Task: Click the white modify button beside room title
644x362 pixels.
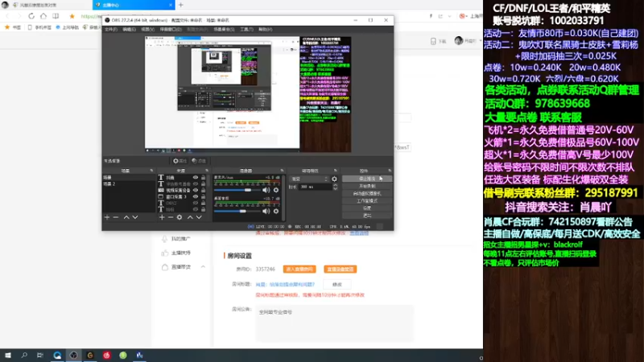Action: point(336,285)
